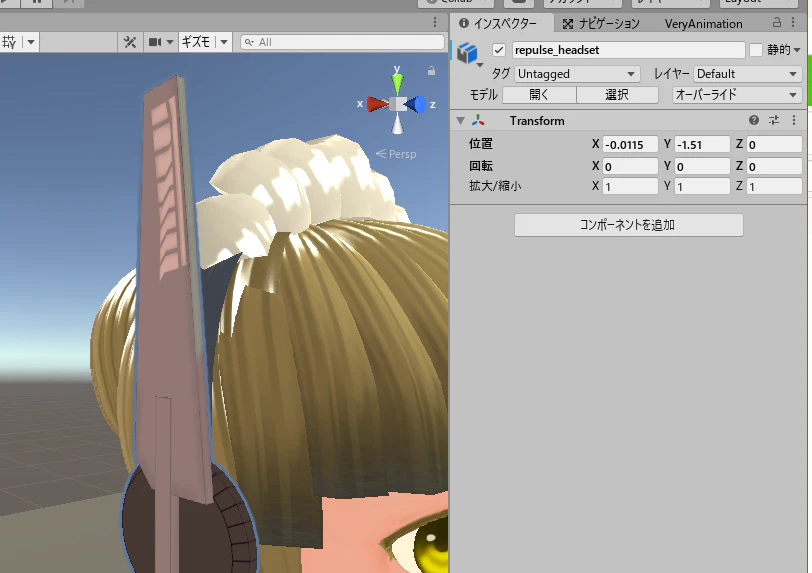
Task: Click the object name field repulse_headset
Action: 628,50
